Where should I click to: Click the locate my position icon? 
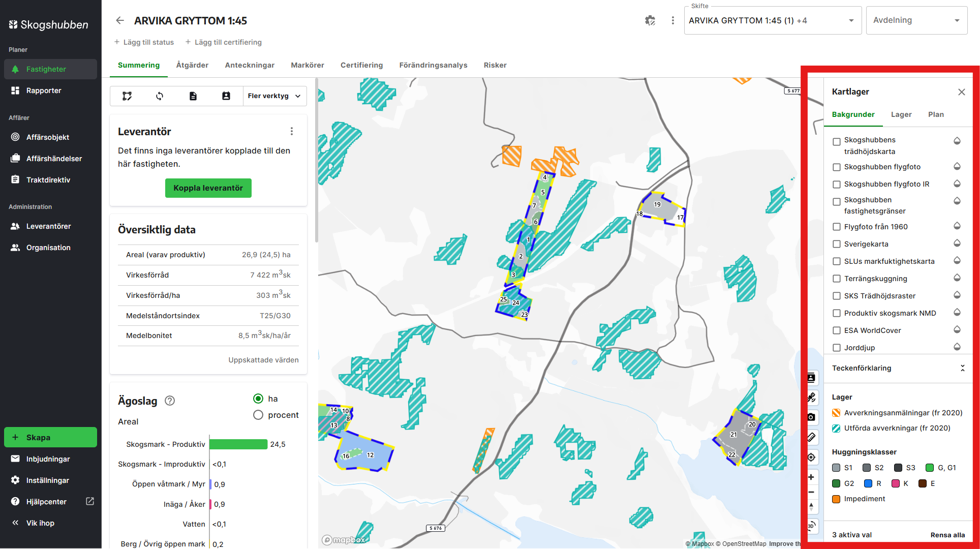tap(811, 457)
